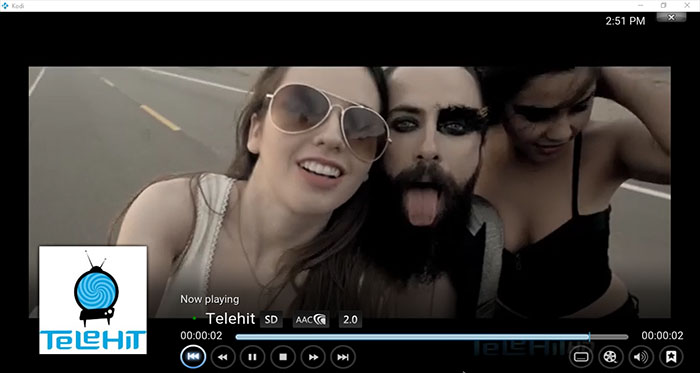Click the playback progress bar
This screenshot has height=373, width=700.
click(x=432, y=337)
